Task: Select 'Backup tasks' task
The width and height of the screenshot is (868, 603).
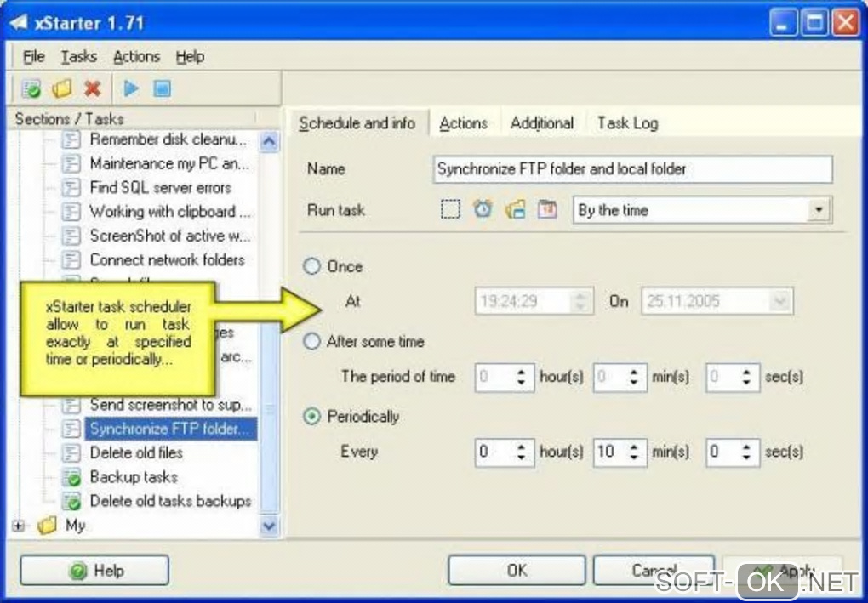Action: tap(134, 477)
